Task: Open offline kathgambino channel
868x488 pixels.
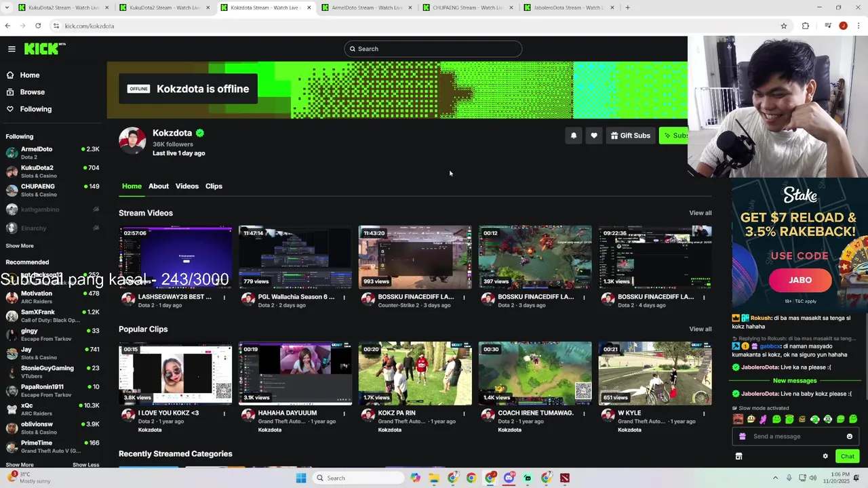Action: [52, 209]
